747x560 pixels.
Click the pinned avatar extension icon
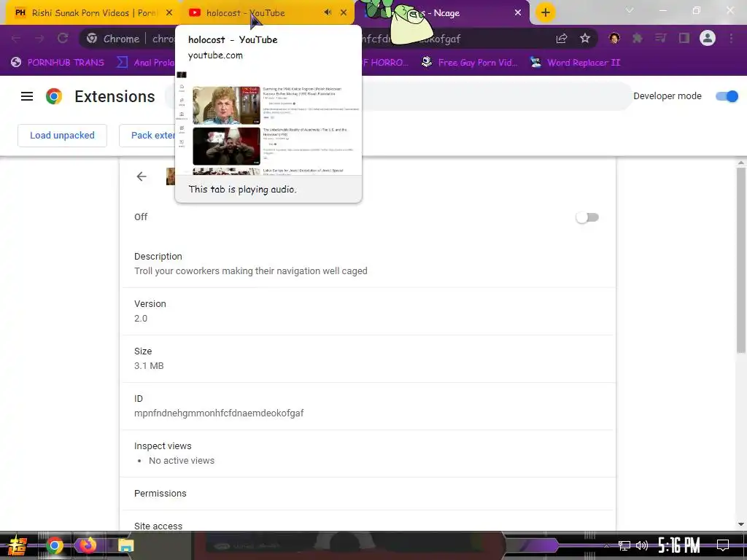coord(614,39)
